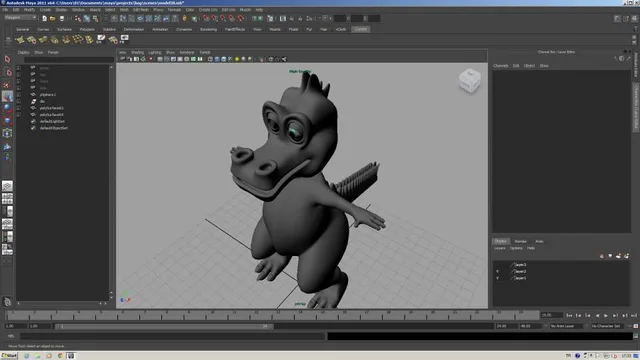Open viewport Shading menu
This screenshot has width=640, height=360.
(137, 52)
